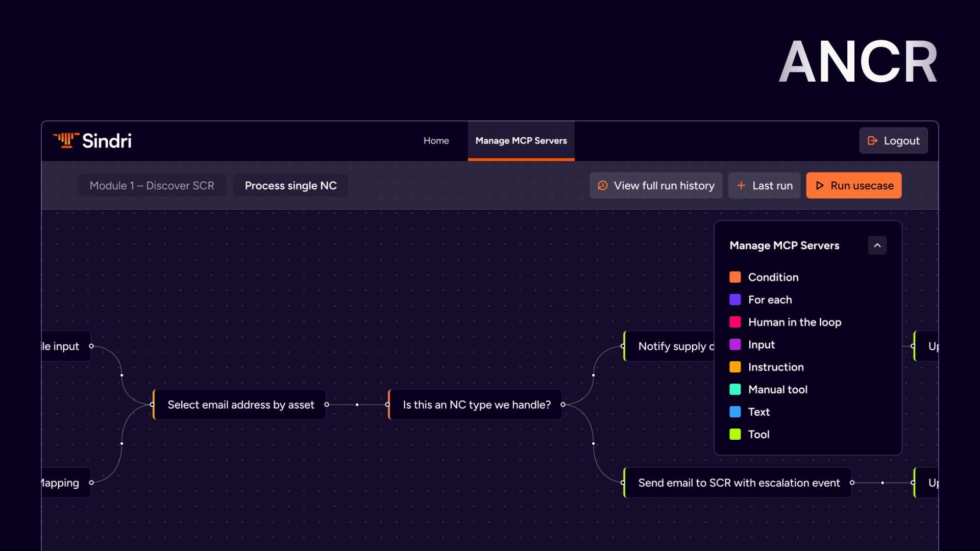Click the input port of Send email to SCR node
Screen dimensions: 980x551
(x=623, y=483)
